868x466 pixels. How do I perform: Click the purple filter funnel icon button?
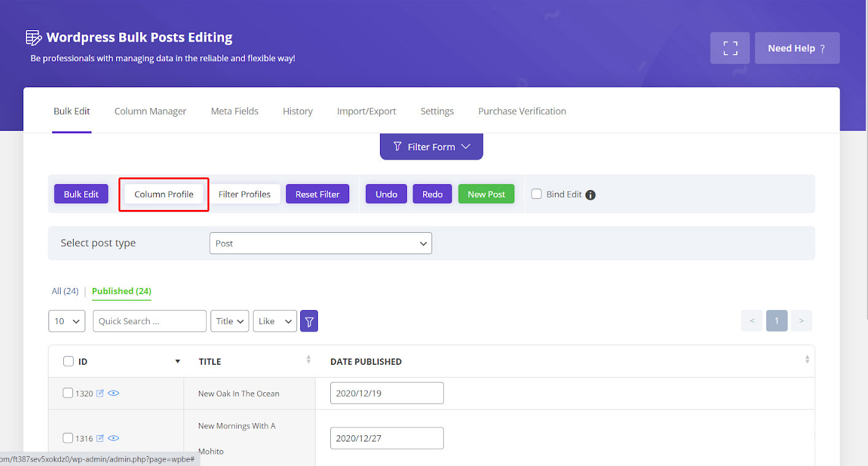tap(309, 321)
